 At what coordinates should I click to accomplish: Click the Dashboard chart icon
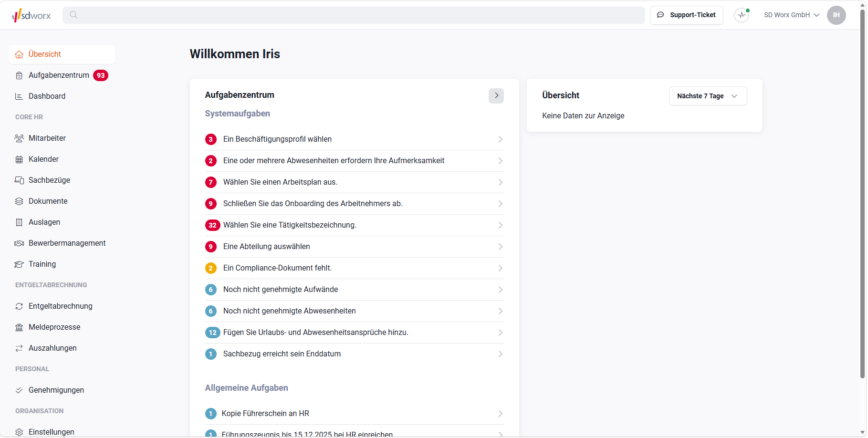[19, 96]
